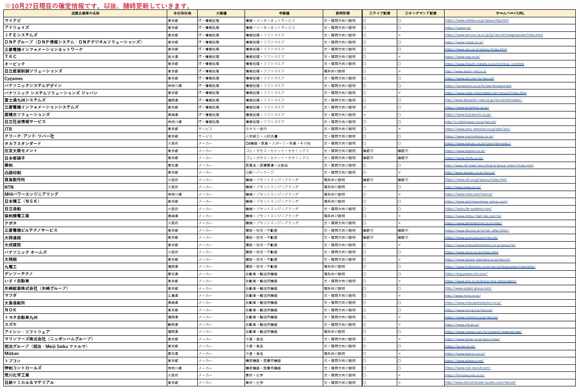Select the Cygames company cell
This screenshot has width=580, height=392.
(x=85, y=79)
